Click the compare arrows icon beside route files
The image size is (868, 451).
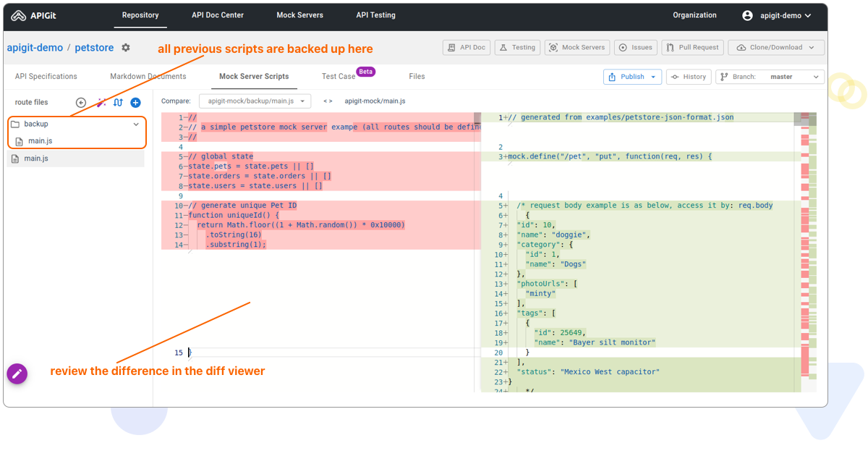[x=118, y=103]
